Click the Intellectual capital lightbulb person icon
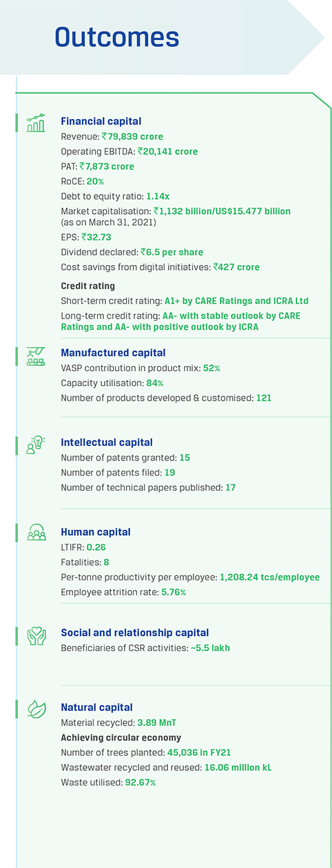Screen dimensions: 332x868 click(x=36, y=445)
